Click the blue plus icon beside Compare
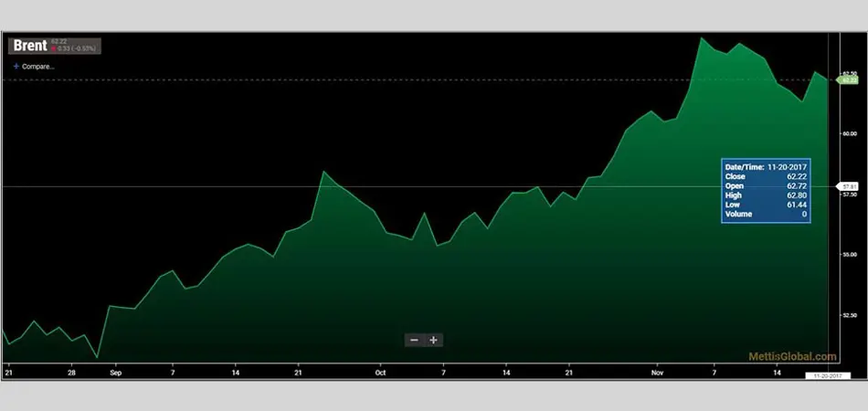This screenshot has height=411, width=868. click(x=16, y=67)
